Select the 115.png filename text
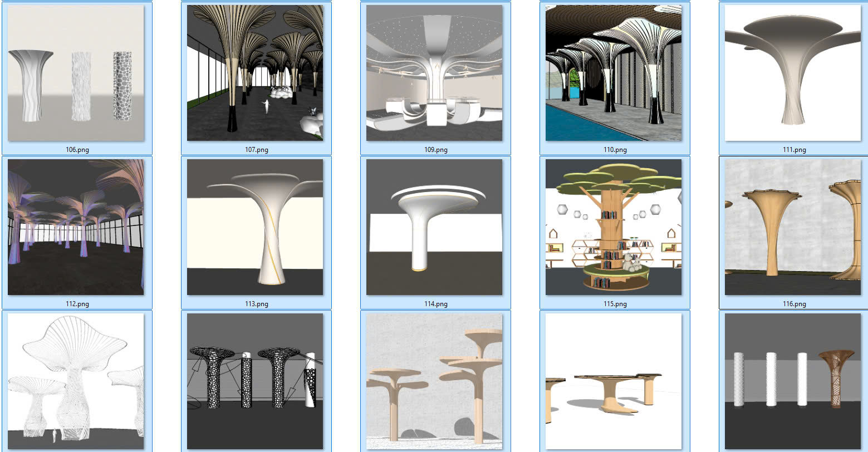Screen dimensions: 868x452 coord(614,304)
